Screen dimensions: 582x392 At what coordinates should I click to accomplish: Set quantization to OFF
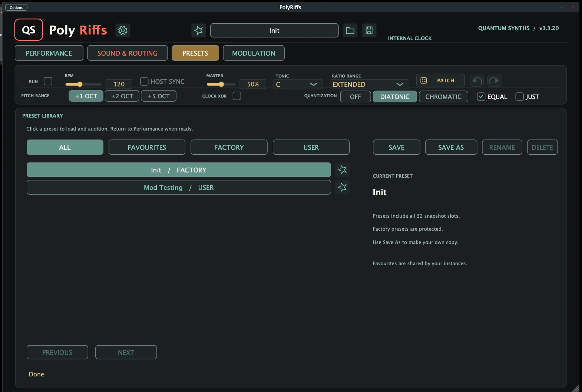355,97
